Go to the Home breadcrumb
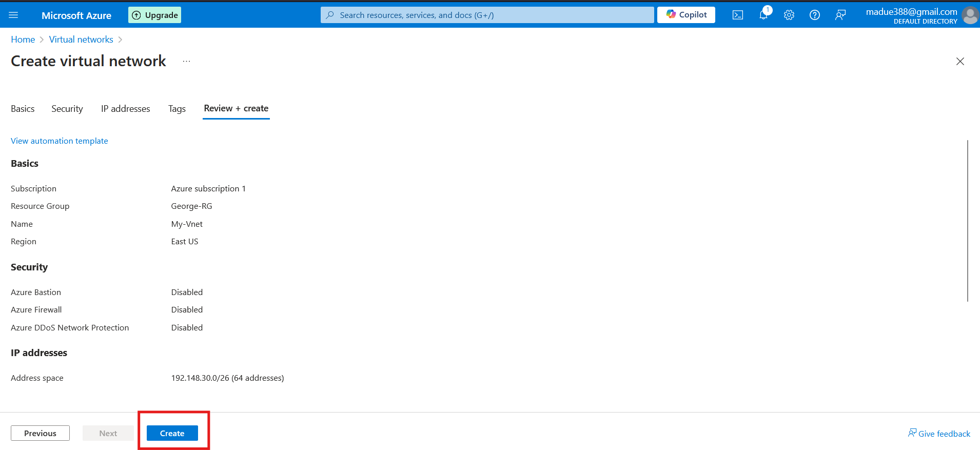This screenshot has height=450, width=980. coord(23,40)
